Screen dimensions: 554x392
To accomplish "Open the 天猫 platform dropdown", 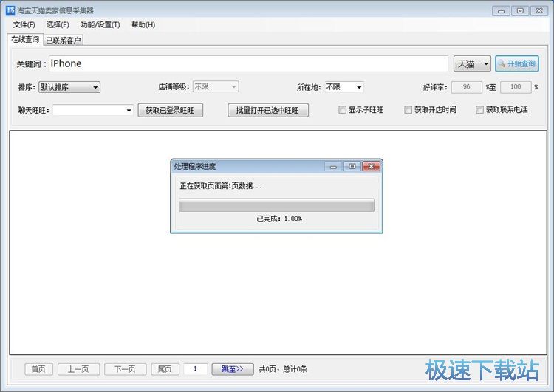I will pos(472,64).
